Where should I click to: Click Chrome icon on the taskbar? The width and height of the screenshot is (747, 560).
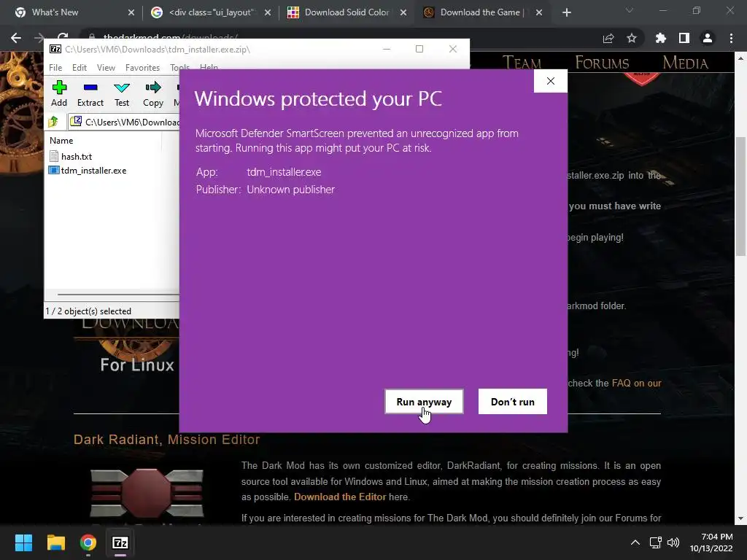click(x=88, y=542)
